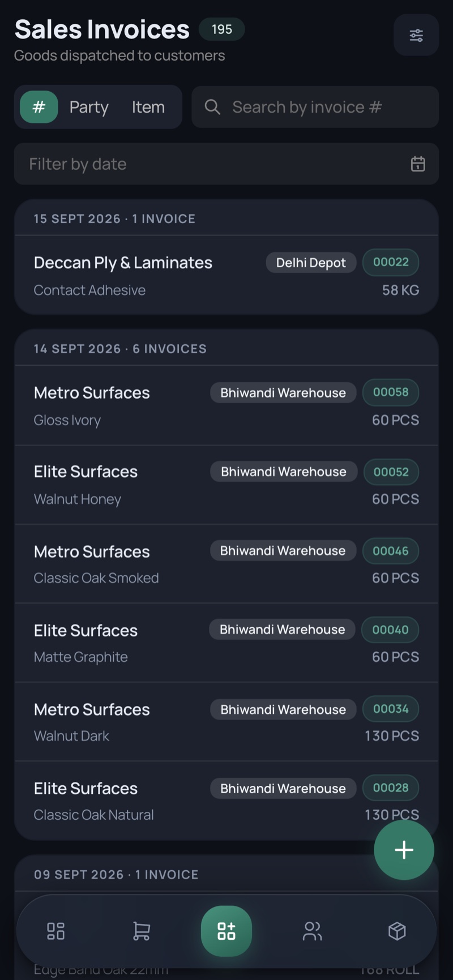Screen dimensions: 453x980
Task: Select the # invoice number search mode
Action: point(39,107)
